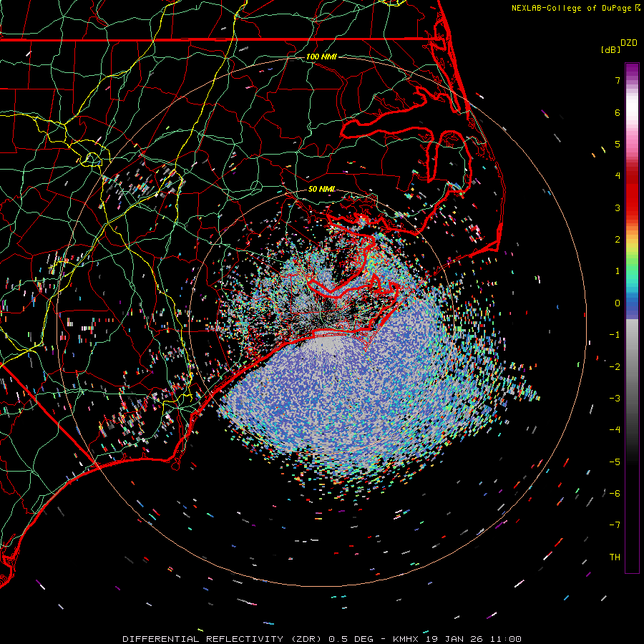Click the DZD legend heading

628,43
